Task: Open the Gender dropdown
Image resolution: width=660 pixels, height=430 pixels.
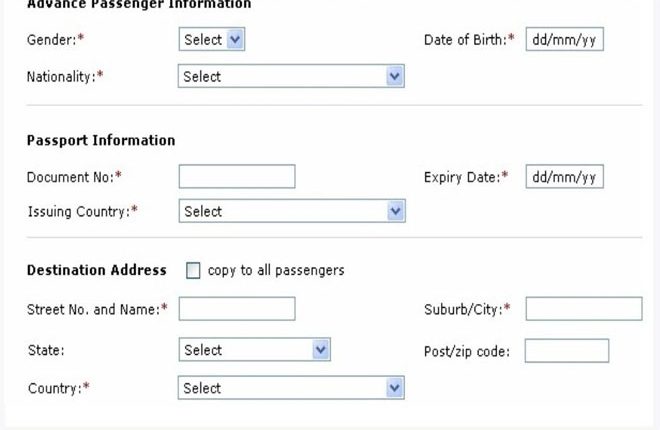Action: 212,40
